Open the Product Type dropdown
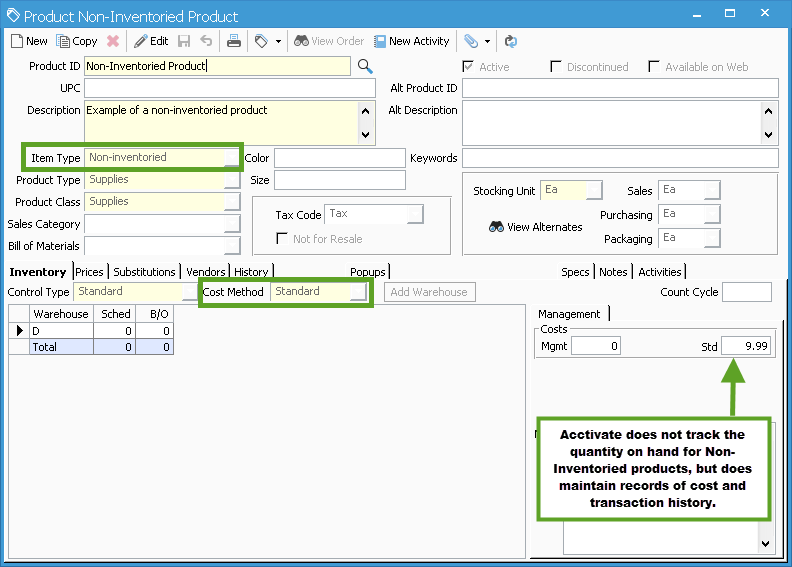Image resolution: width=792 pixels, height=567 pixels. coord(232,180)
